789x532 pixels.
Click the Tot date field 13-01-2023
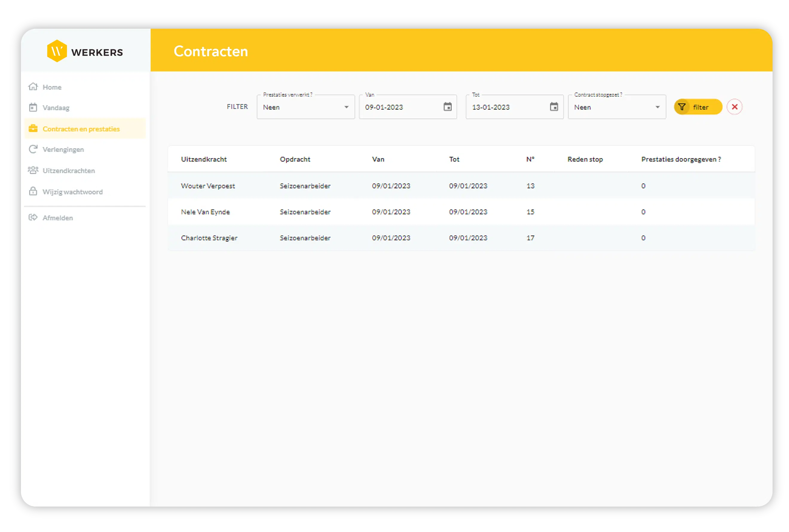tap(514, 107)
